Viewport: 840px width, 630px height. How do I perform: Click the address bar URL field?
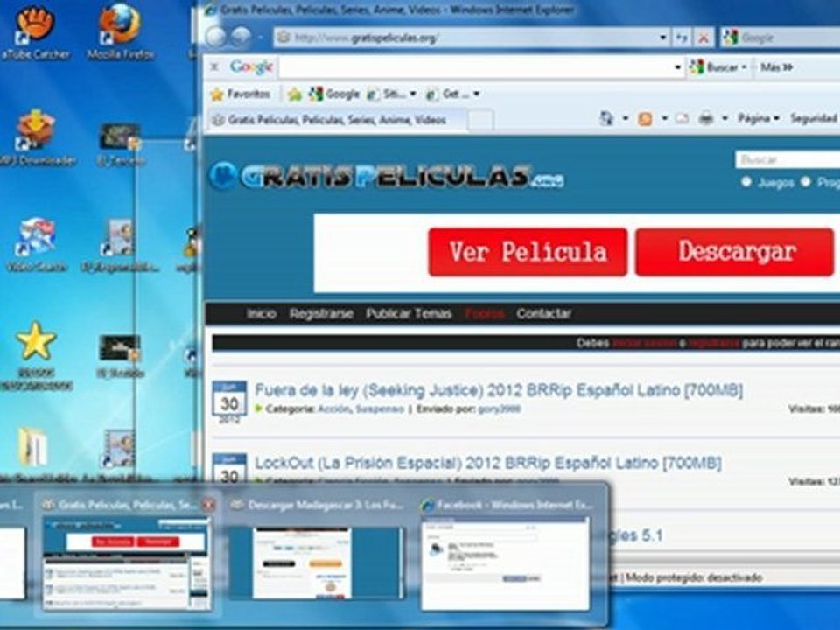(466, 38)
